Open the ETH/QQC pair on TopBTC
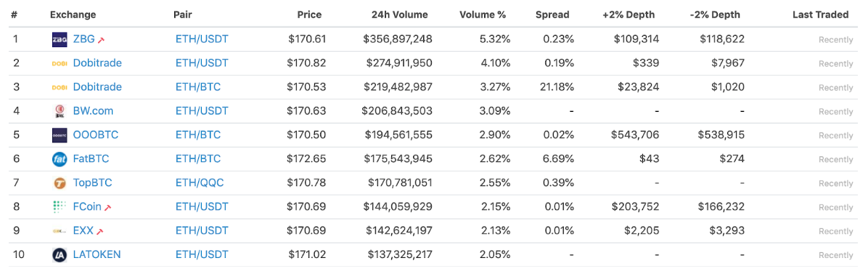The width and height of the screenshot is (868, 274). tap(200, 182)
